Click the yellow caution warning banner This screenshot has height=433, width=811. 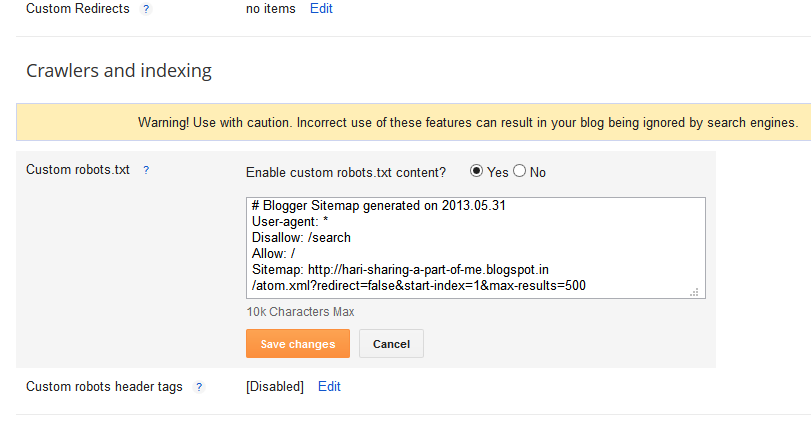point(413,122)
